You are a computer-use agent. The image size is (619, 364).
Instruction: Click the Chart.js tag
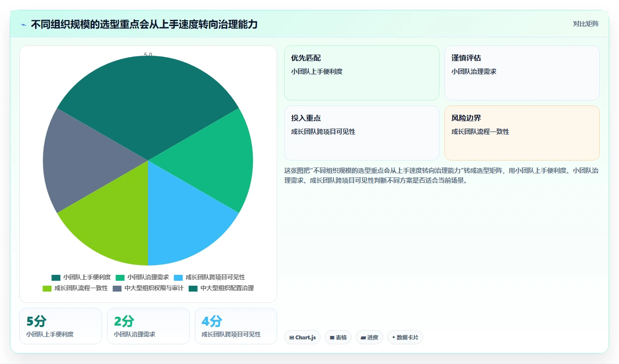tap(302, 337)
